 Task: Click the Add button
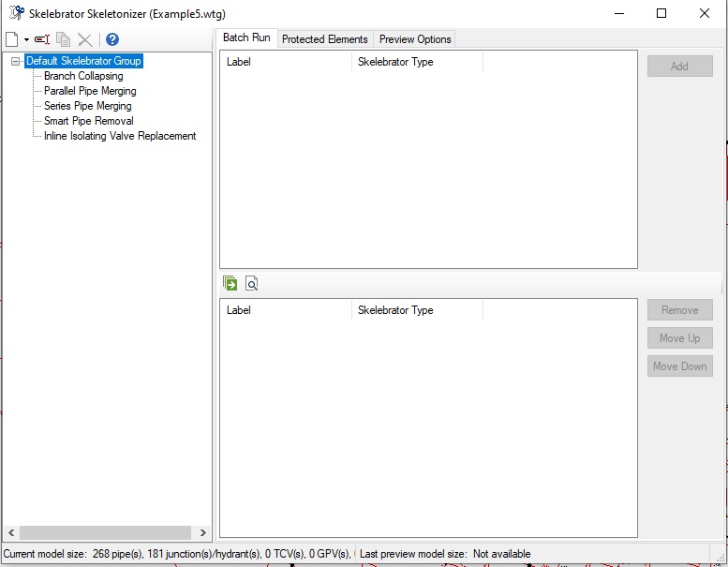point(679,67)
